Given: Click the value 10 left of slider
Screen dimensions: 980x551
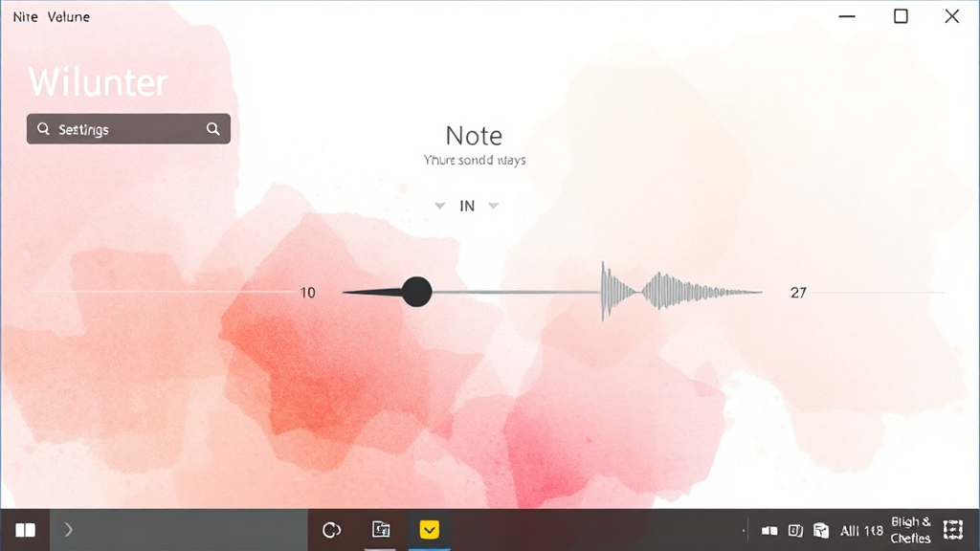Looking at the screenshot, I should 307,293.
